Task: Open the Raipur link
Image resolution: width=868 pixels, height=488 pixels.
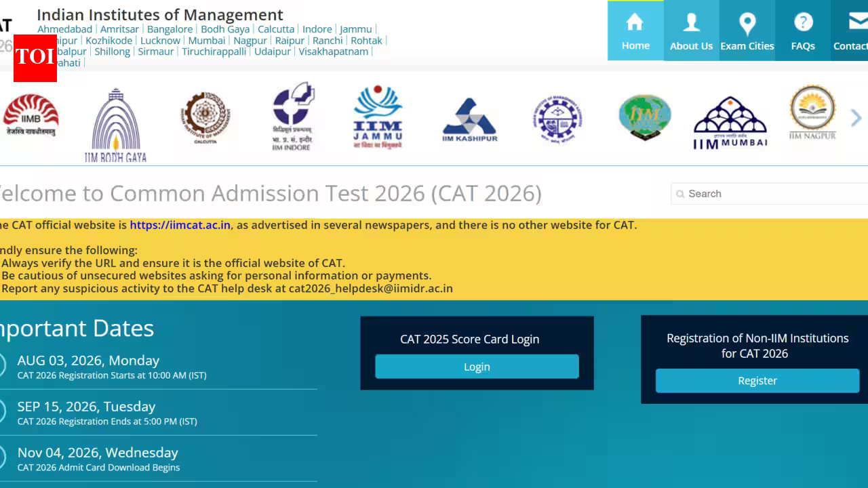Action: click(x=290, y=41)
